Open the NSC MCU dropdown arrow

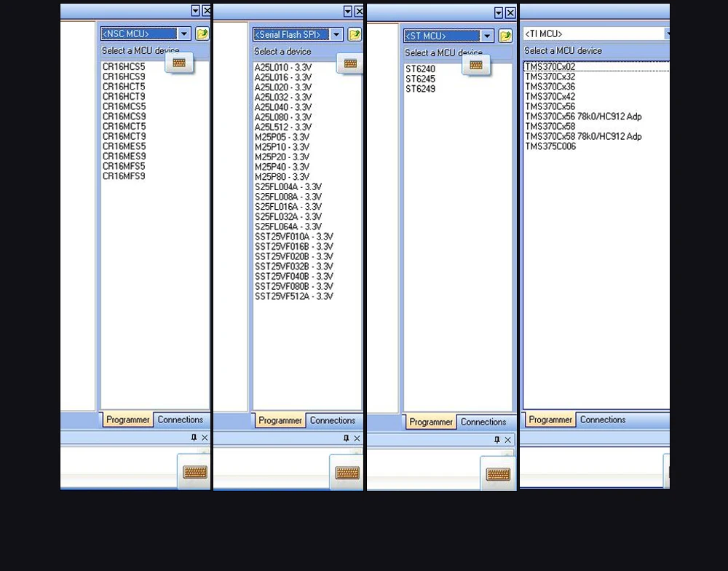184,34
